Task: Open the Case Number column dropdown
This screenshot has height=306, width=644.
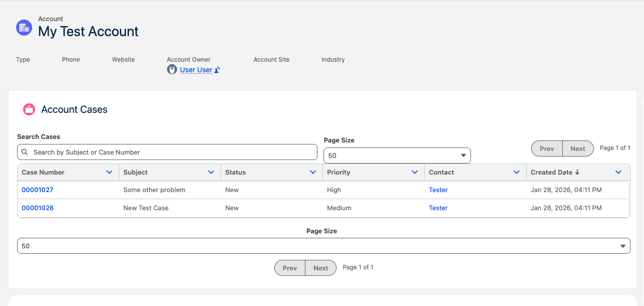Action: click(x=109, y=172)
